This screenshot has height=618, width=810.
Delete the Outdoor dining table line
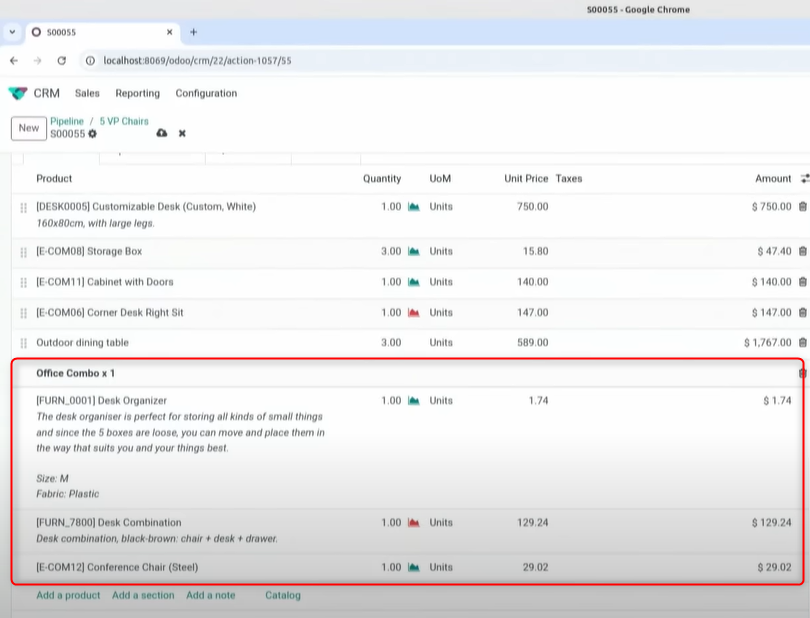802,343
